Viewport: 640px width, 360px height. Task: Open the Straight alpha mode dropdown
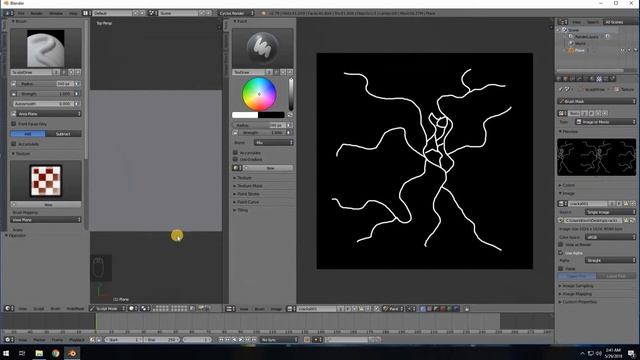pos(610,260)
